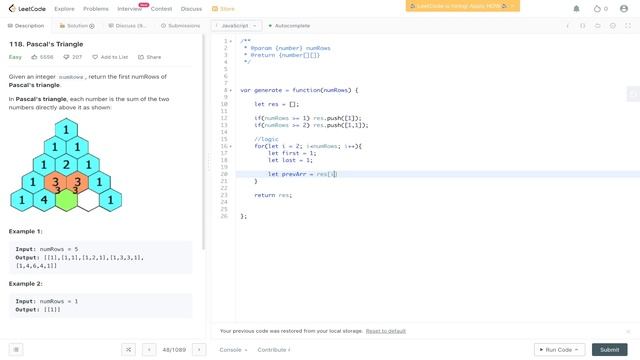The height and width of the screenshot is (360, 640).
Task: Click the 'Example 1:' heading
Action: (x=25, y=231)
